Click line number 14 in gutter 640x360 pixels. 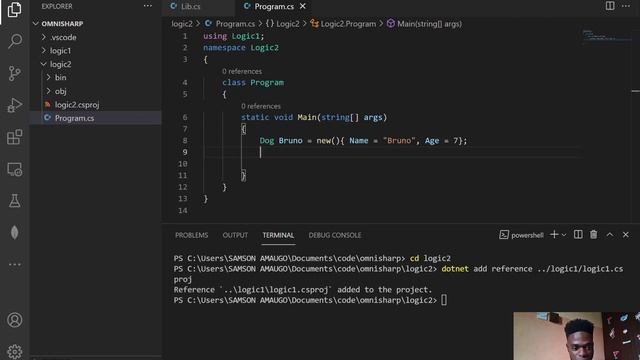pos(183,210)
